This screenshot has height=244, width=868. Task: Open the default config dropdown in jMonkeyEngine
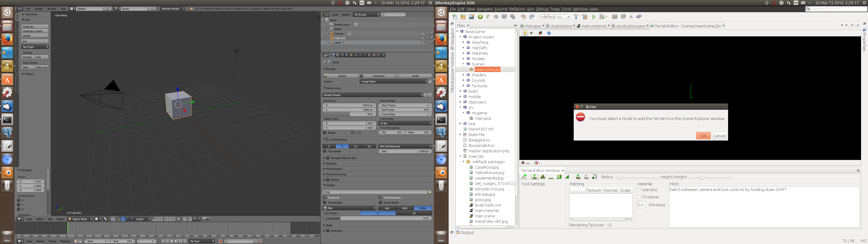(555, 17)
